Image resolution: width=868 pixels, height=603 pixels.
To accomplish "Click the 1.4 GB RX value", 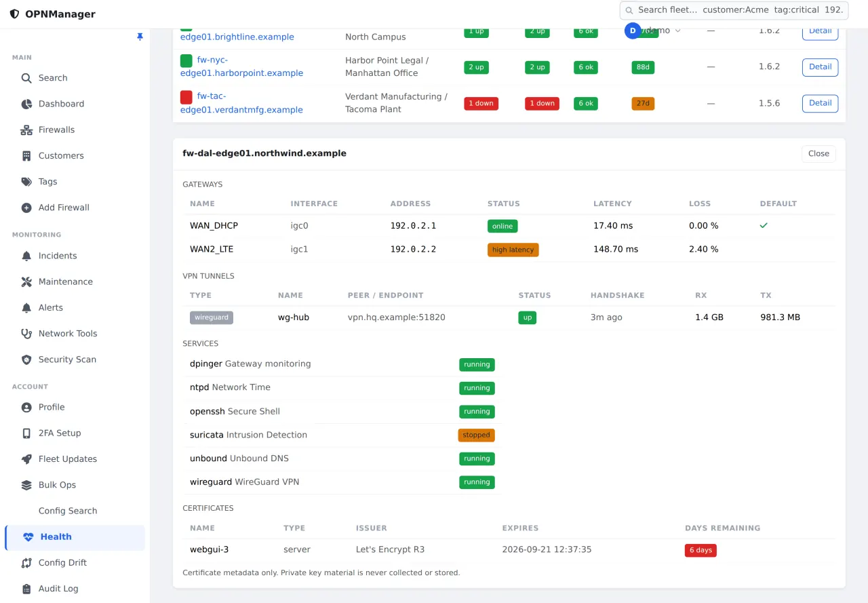I will (x=709, y=317).
